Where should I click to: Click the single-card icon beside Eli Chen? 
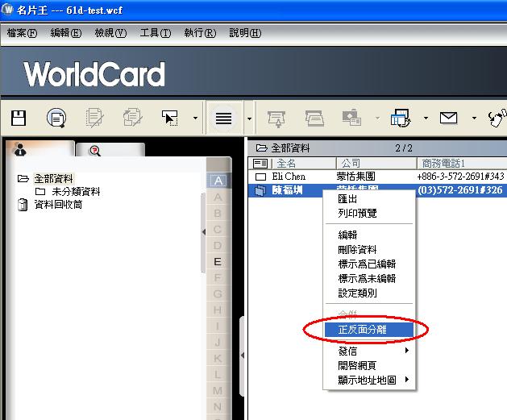[x=260, y=177]
